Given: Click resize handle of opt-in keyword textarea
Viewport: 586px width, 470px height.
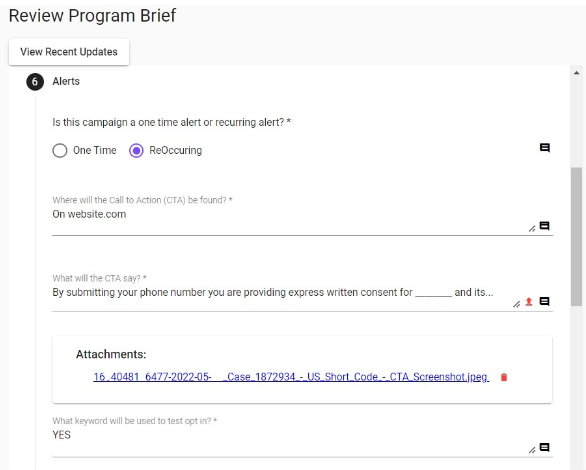Looking at the screenshot, I should [532, 450].
